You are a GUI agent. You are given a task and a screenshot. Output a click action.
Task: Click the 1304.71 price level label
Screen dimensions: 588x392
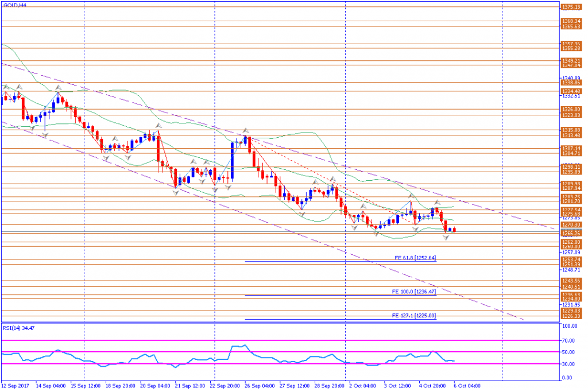(571, 153)
